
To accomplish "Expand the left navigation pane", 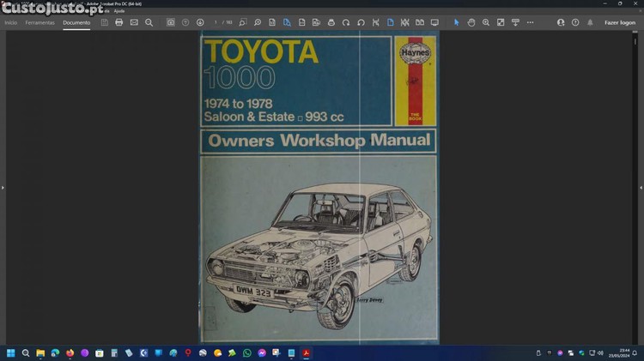I will coord(3,187).
